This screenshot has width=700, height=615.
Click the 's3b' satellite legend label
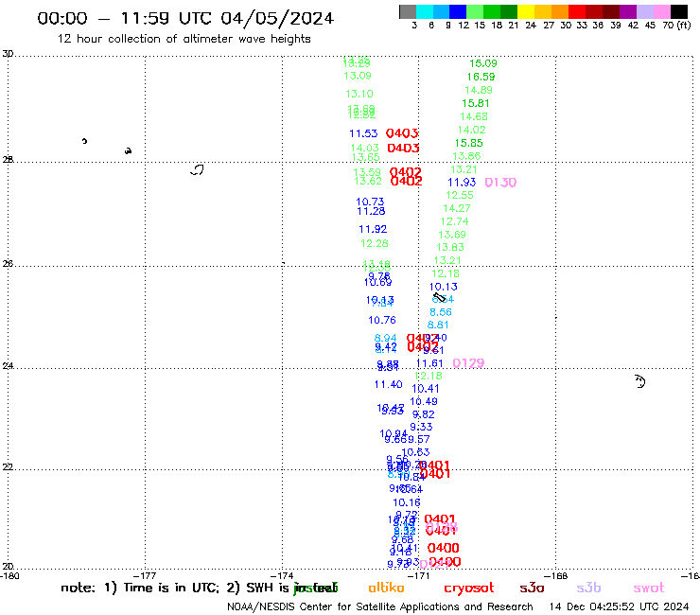pyautogui.click(x=588, y=588)
